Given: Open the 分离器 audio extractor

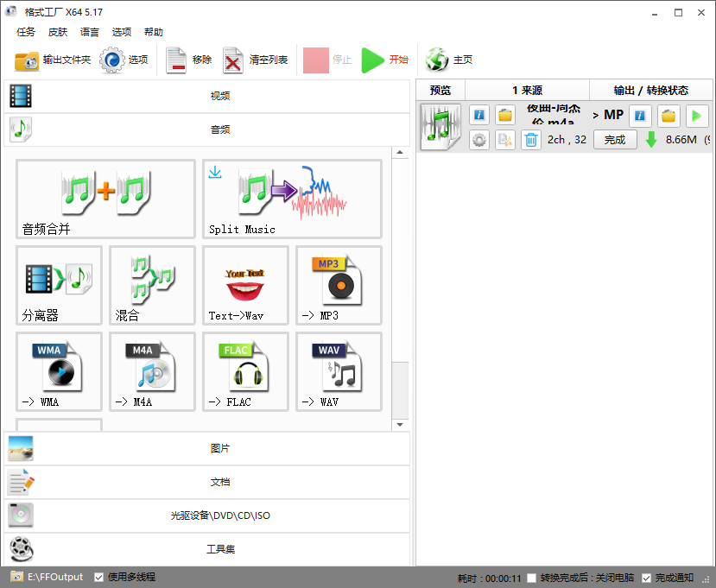Looking at the screenshot, I should [x=59, y=285].
